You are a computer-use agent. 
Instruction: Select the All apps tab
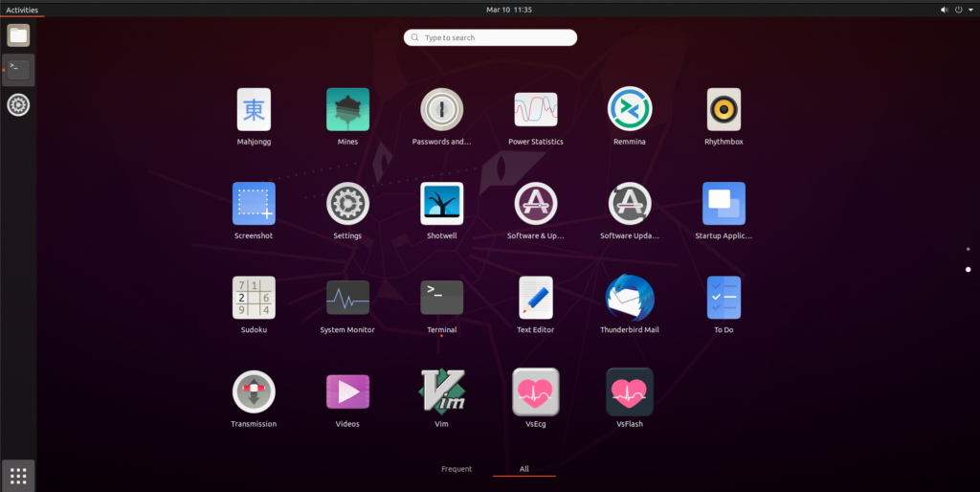(523, 469)
